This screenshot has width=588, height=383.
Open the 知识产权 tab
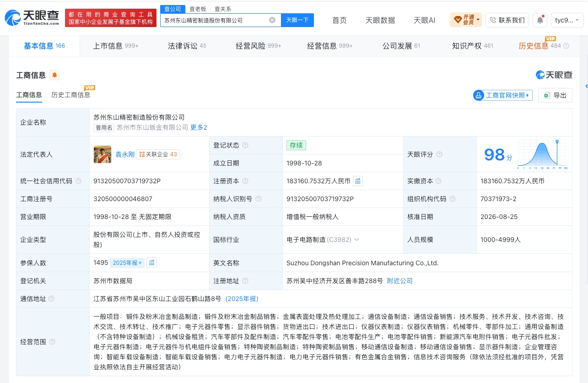[x=473, y=46]
